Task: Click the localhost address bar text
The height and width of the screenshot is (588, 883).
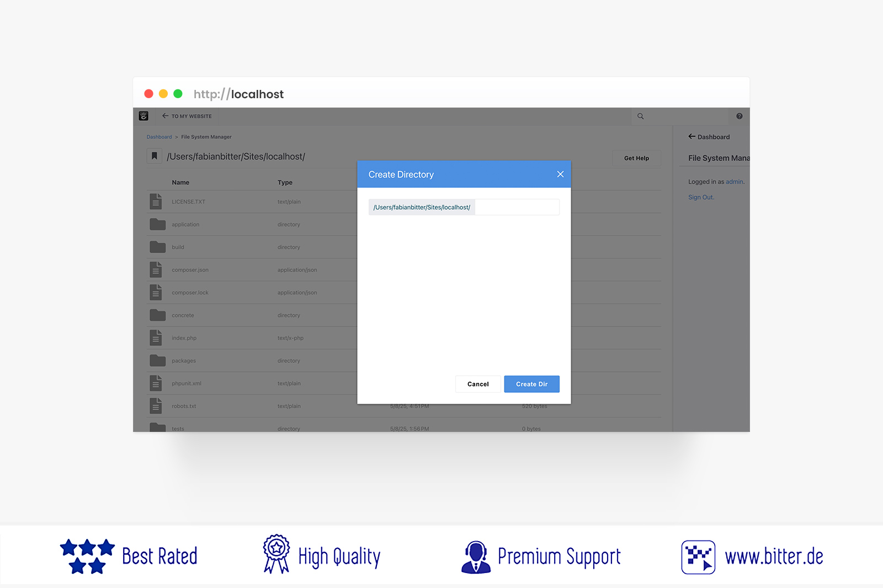Action: (x=238, y=94)
